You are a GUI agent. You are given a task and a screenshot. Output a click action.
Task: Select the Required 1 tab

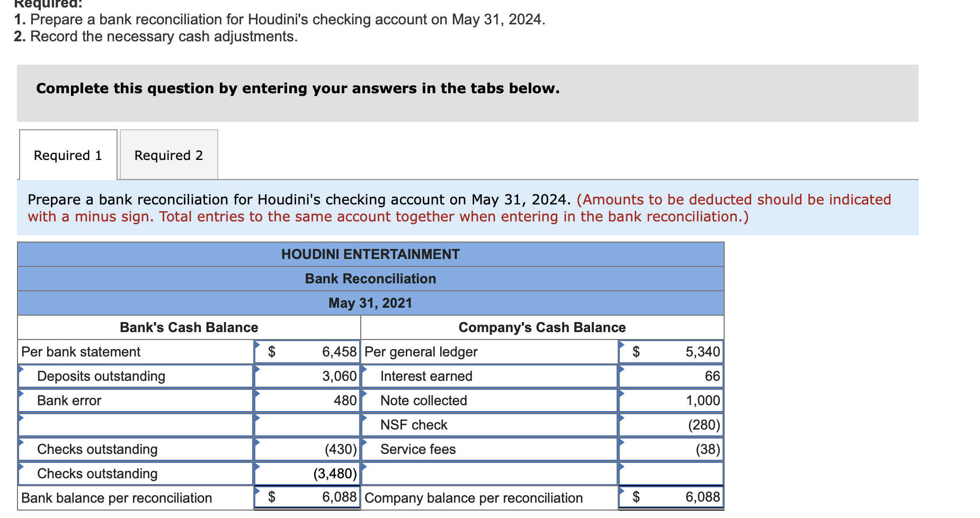coord(68,155)
